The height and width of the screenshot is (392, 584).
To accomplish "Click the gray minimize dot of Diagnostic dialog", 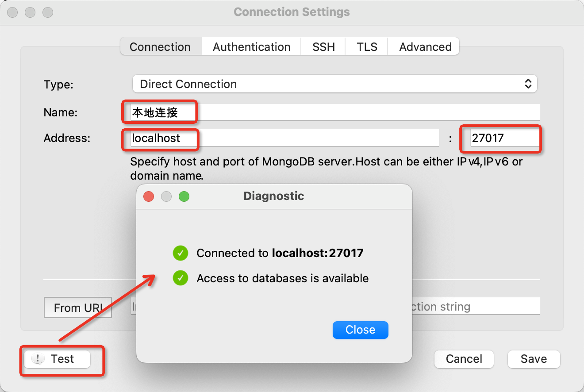I will [166, 196].
